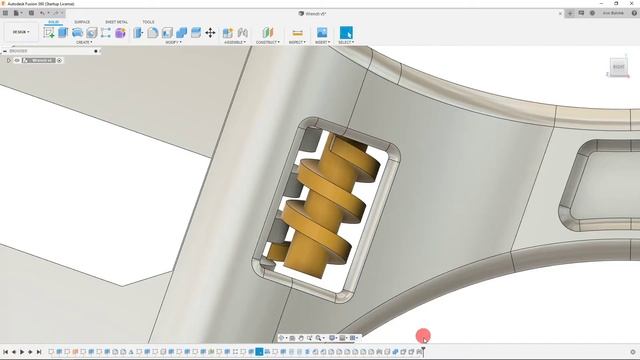
Task: Select the highlighted blue timeline feature
Action: click(x=259, y=351)
